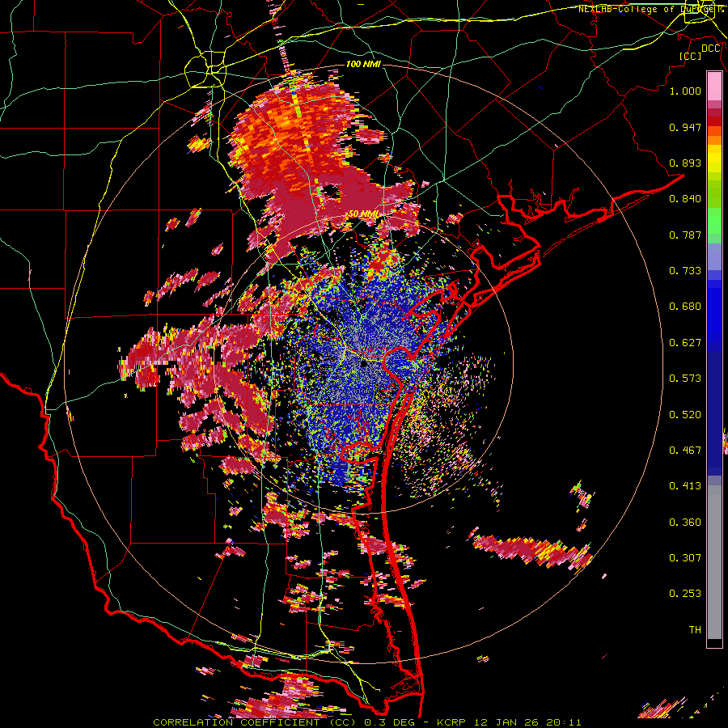728x728 pixels.
Task: Click the 1.000 value on the color scale
Action: coord(685,91)
